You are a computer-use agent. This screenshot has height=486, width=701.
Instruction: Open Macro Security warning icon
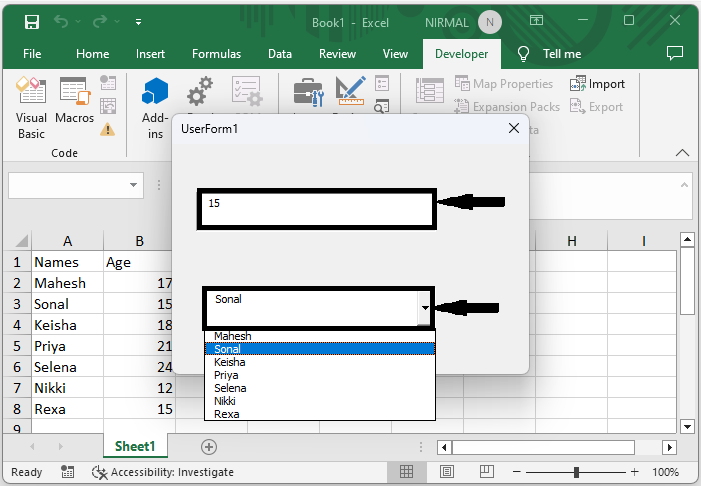pos(107,130)
